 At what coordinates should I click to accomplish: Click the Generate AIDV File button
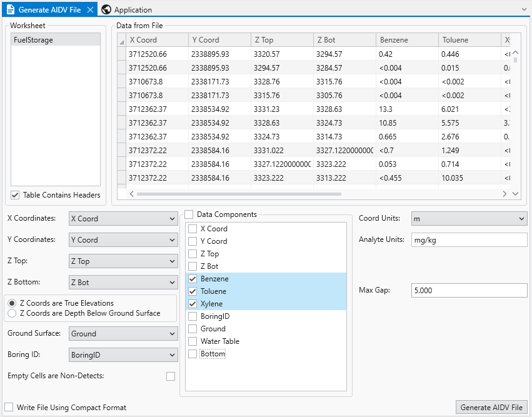(491, 408)
